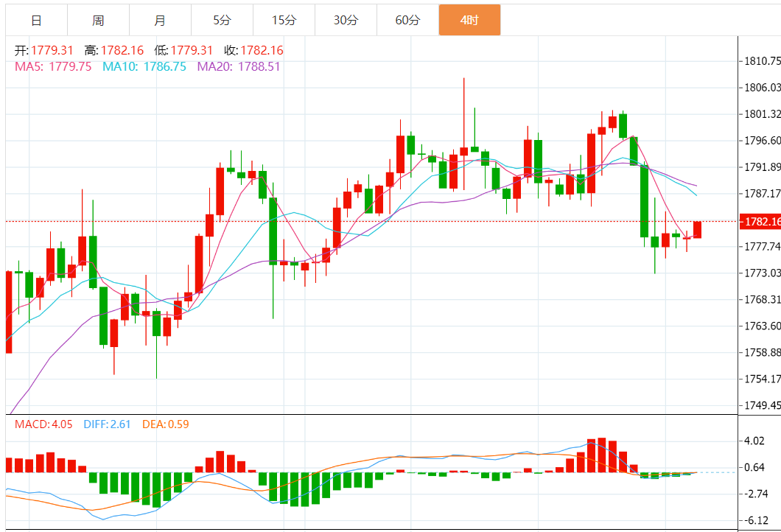Click the latest red candlestick at 1782.16
This screenshot has height=532, width=781.
(697, 230)
